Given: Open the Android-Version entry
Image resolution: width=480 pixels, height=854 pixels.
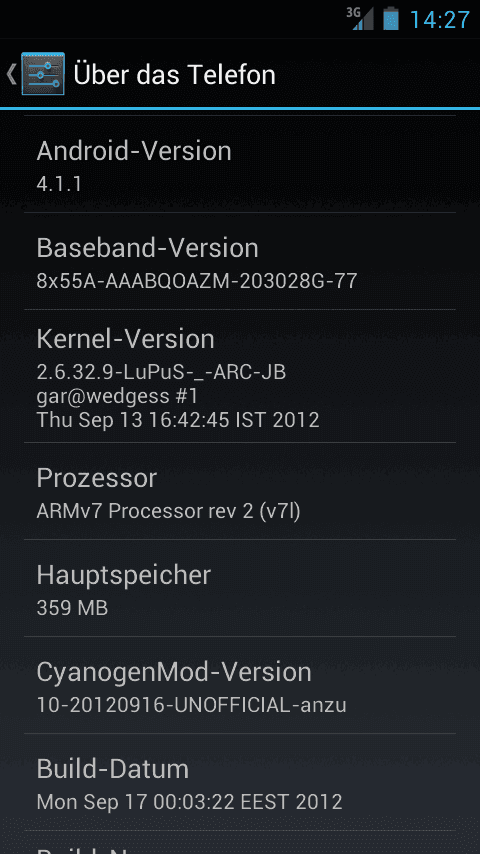Looking at the screenshot, I should coord(240,164).
